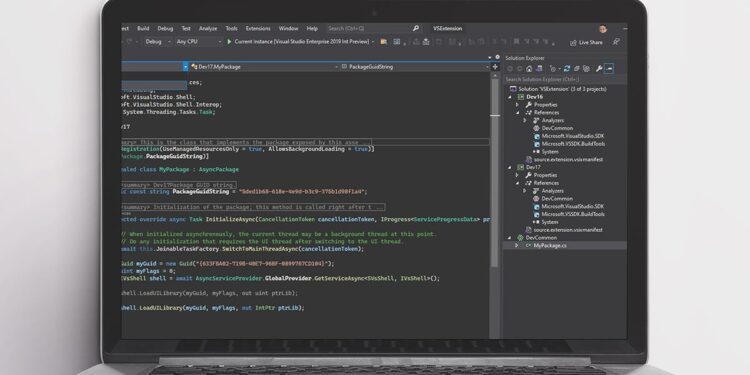The width and height of the screenshot is (750, 375).
Task: Open the Test menu
Action: click(186, 29)
